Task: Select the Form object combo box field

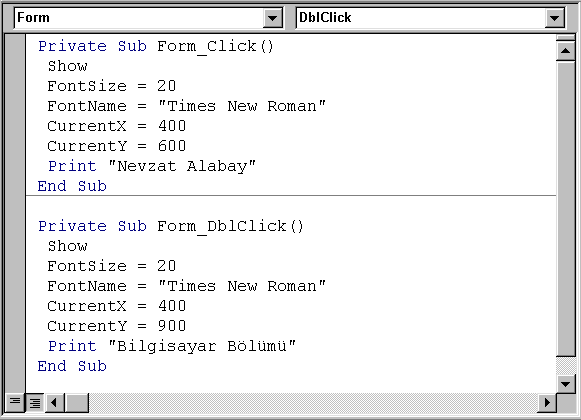Action: (x=148, y=18)
